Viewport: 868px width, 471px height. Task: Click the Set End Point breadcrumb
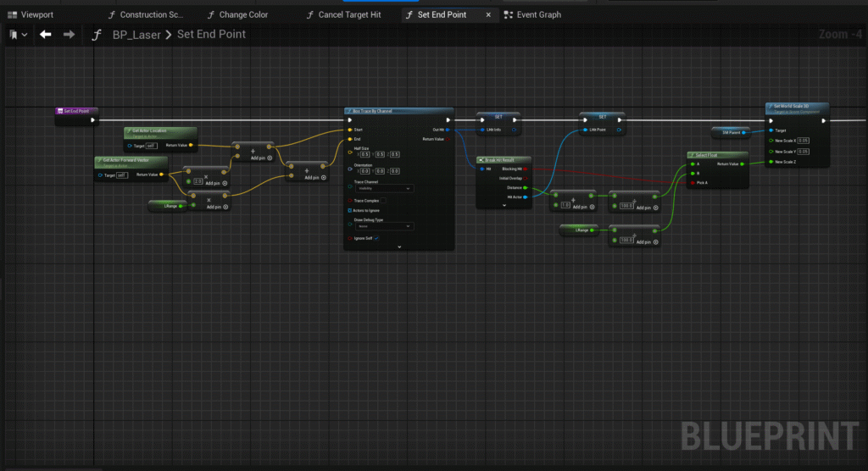click(211, 35)
